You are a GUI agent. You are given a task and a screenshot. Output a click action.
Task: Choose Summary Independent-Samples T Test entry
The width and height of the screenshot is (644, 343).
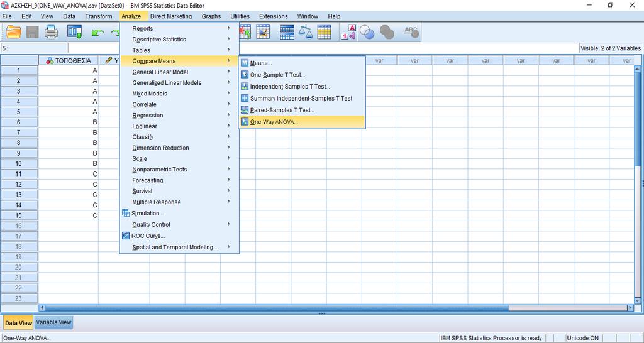(x=302, y=99)
